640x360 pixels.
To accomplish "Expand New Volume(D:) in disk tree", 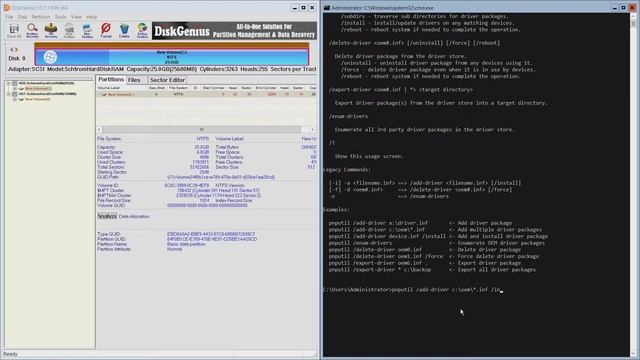I will [x=15, y=99].
